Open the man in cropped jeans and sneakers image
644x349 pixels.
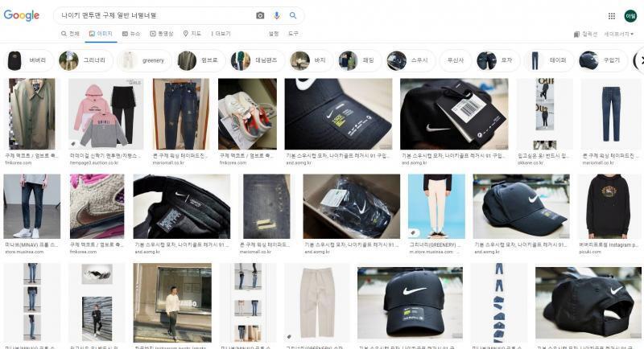[32, 207]
